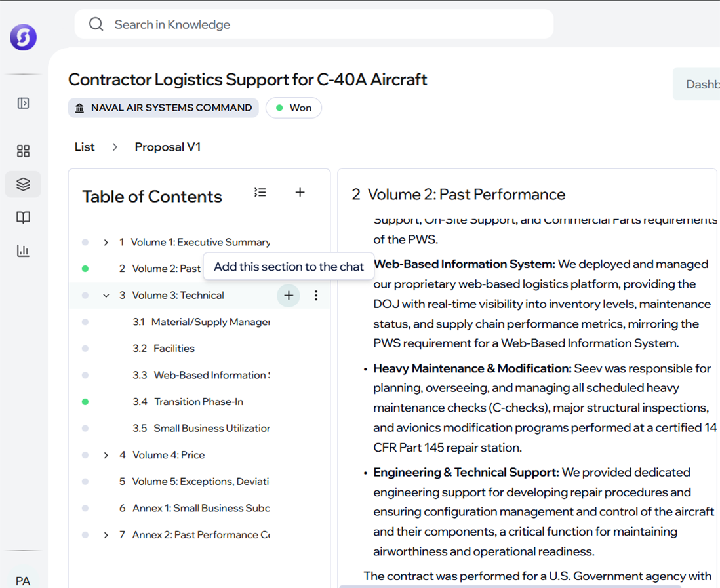The image size is (720, 588).
Task: Click Proposal V1 breadcrumb
Action: pyautogui.click(x=168, y=147)
